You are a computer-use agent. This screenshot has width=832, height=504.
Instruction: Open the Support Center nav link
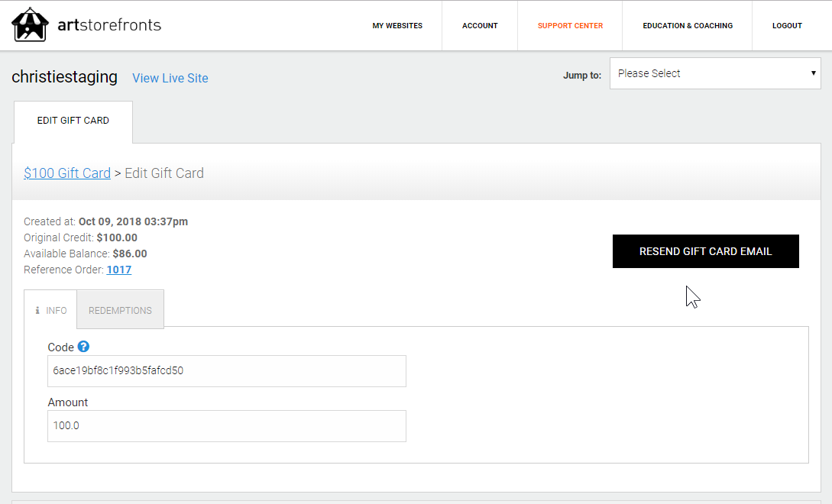pos(570,26)
